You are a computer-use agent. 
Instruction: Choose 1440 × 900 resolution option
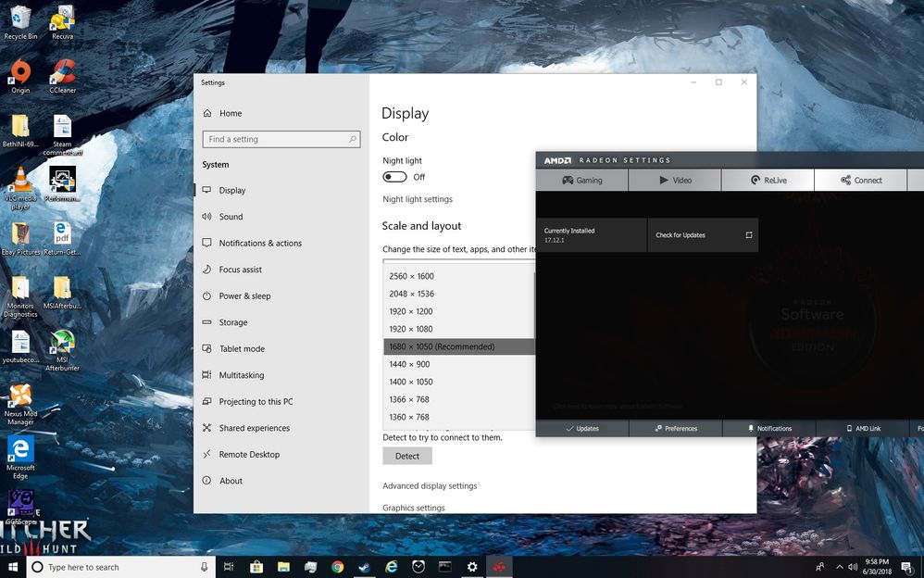[x=459, y=364]
